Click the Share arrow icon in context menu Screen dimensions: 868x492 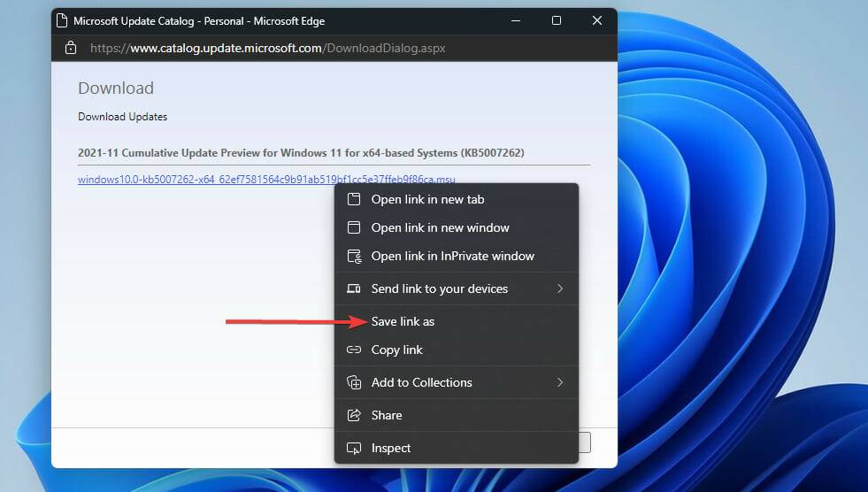coord(354,415)
